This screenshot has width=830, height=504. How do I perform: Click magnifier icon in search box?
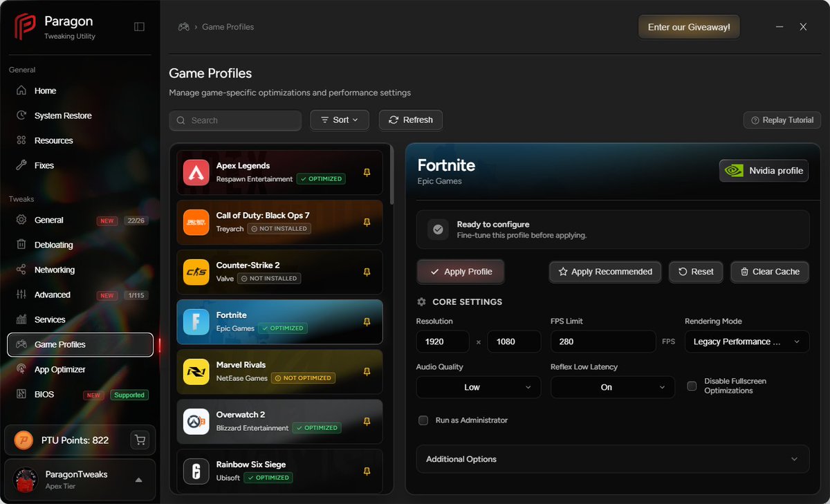click(181, 120)
